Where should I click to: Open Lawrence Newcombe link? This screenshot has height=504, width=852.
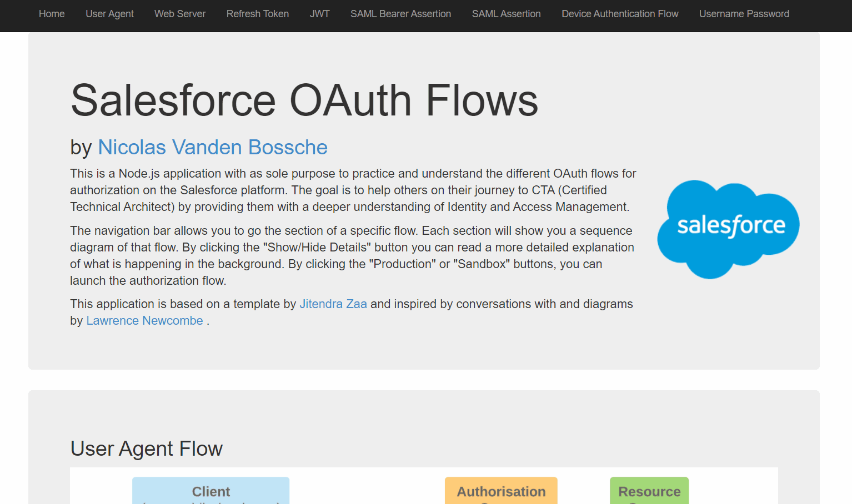[144, 321]
